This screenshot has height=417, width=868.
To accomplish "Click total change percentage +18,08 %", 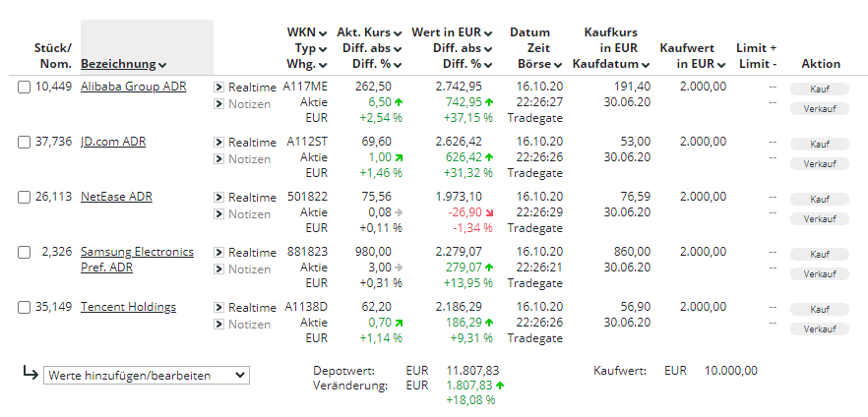I will pos(470,400).
